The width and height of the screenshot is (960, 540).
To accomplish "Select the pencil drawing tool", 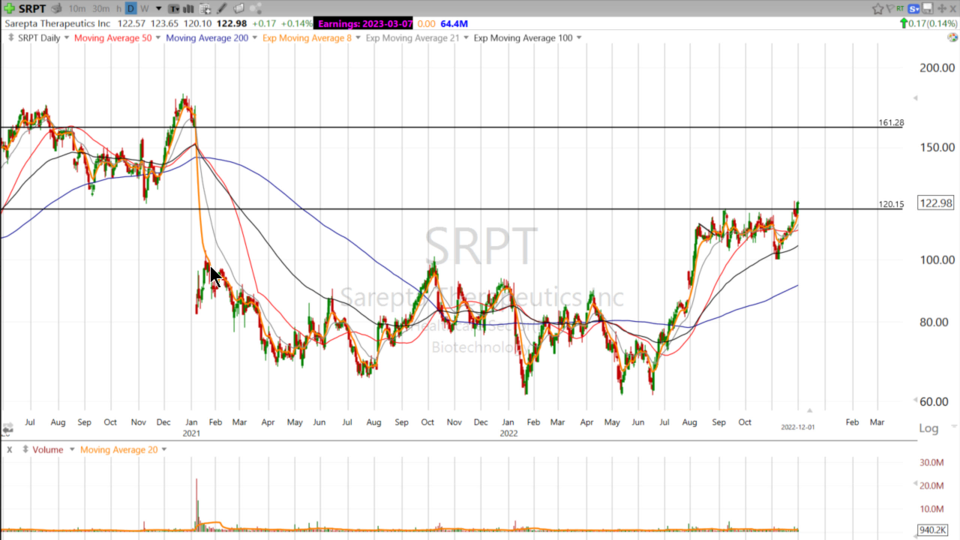I will tap(222, 9).
